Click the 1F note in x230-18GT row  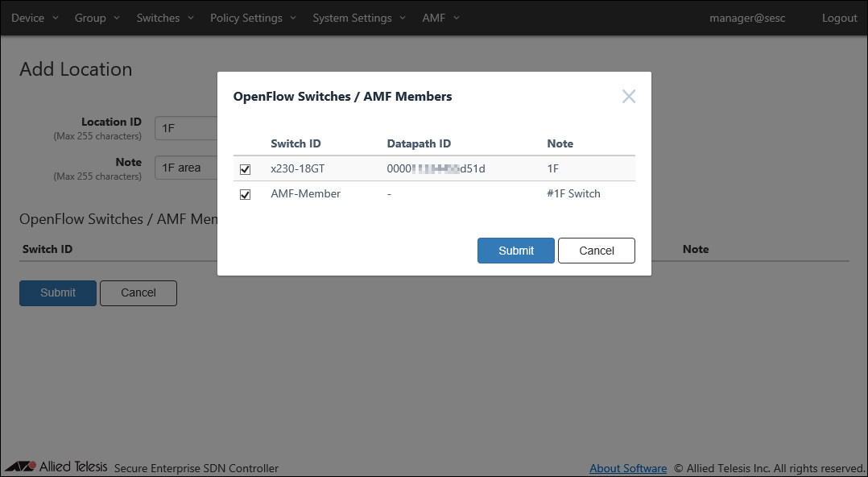pyautogui.click(x=553, y=168)
